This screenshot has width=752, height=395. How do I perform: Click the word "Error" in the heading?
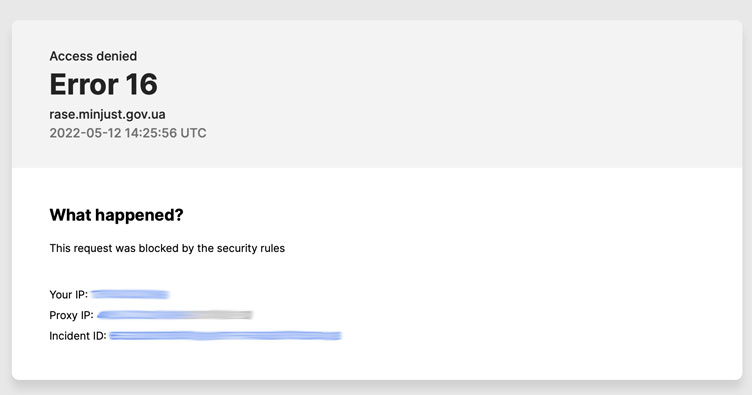[x=84, y=84]
